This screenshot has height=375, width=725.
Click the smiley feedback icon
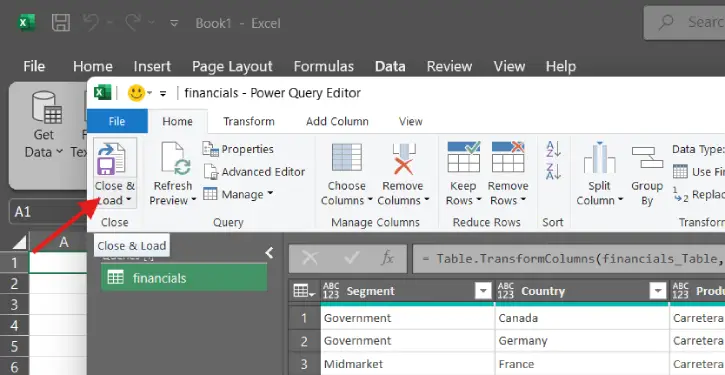[x=136, y=93]
